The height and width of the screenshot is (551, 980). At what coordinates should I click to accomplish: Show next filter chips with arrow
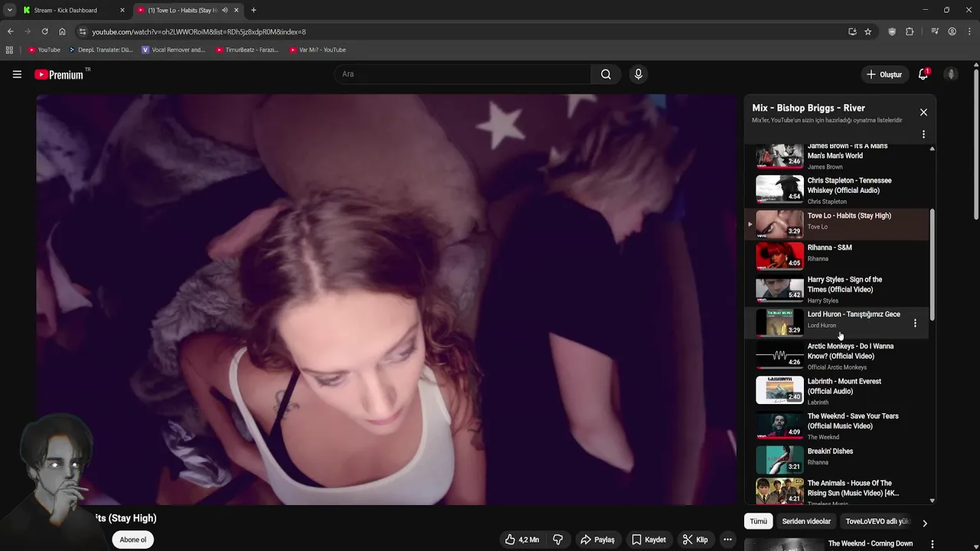coord(924,523)
